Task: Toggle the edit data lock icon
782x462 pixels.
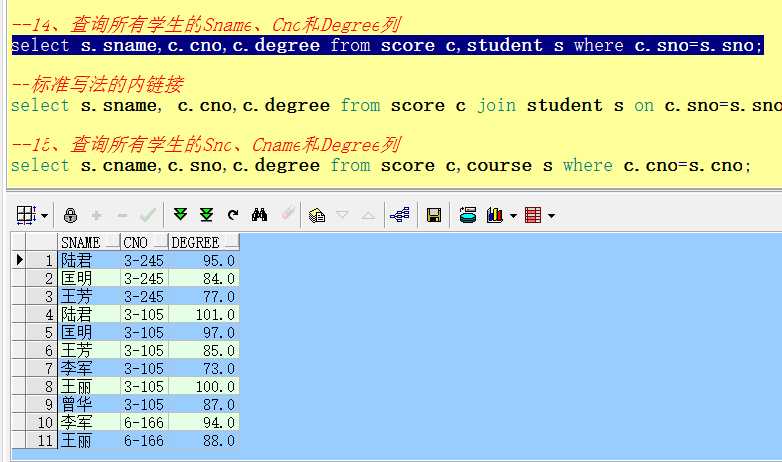Action: (70, 216)
